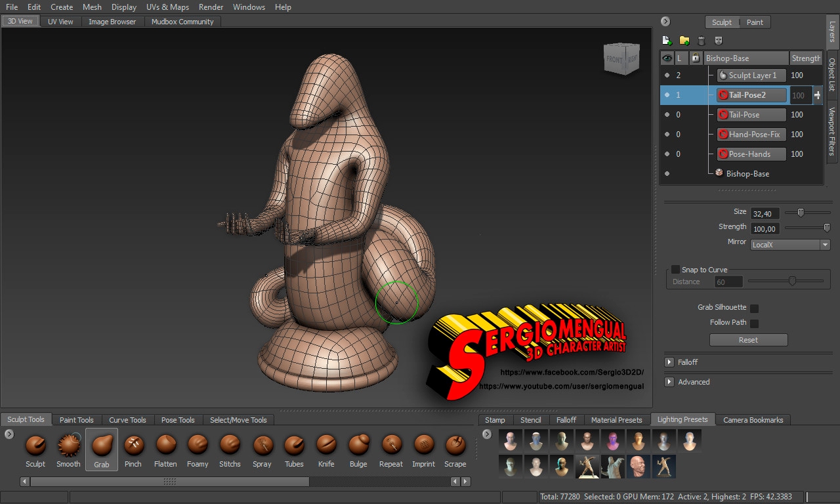840x504 pixels.
Task: Adjust the brush Size slider
Action: pos(801,213)
